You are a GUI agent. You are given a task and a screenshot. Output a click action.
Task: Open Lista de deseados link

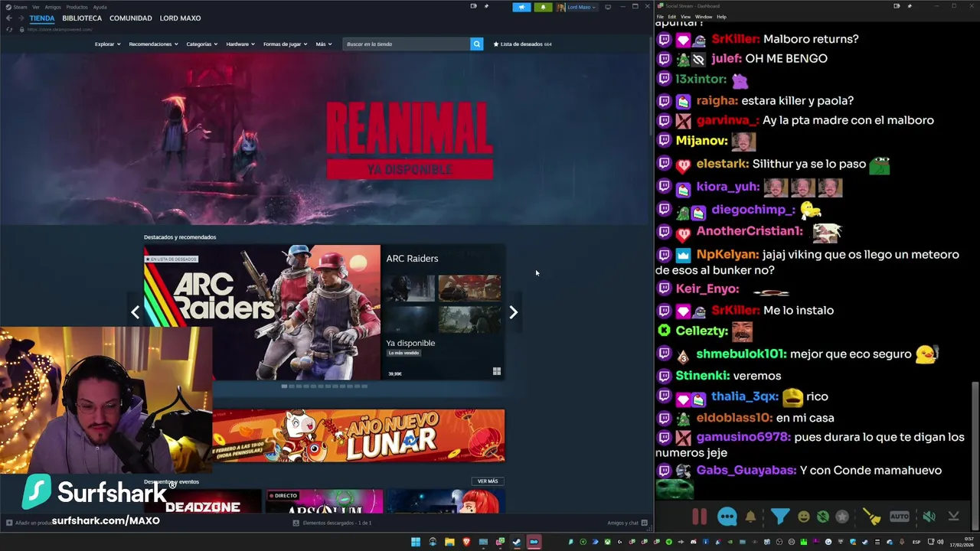[522, 44]
